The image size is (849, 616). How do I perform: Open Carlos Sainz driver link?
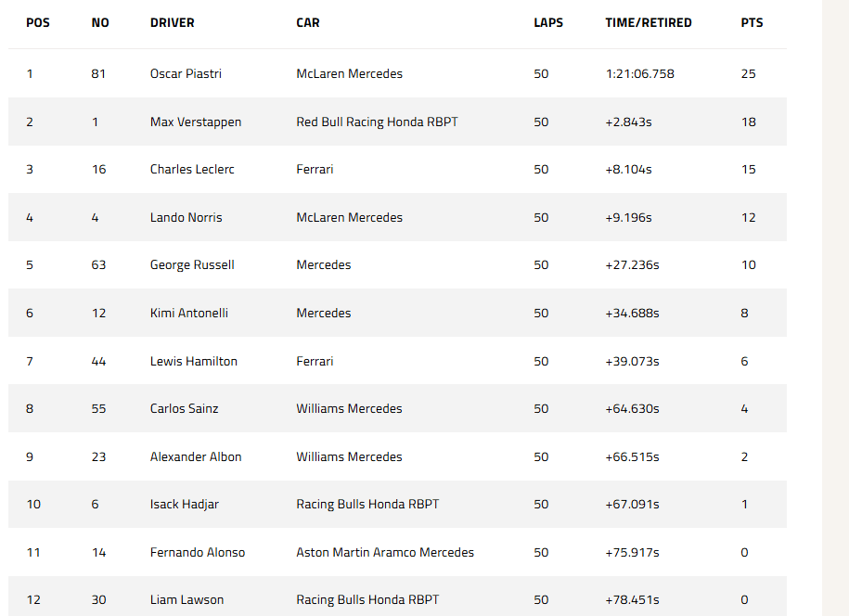184,409
